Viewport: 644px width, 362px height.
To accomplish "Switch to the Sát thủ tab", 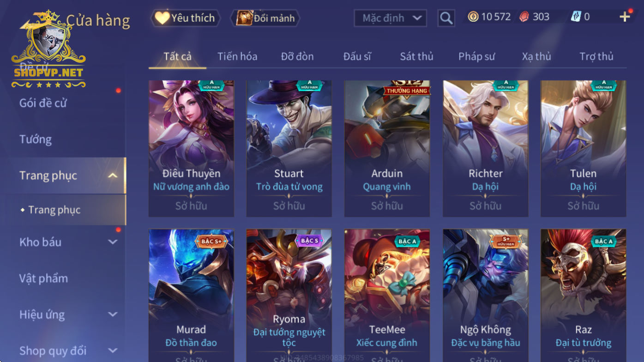I will tap(416, 56).
